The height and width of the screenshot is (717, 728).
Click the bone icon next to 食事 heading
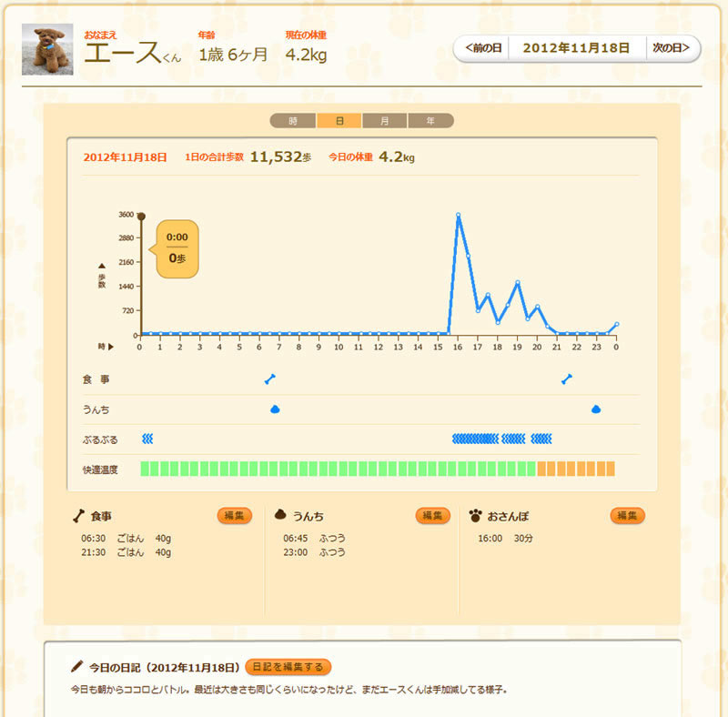pos(78,516)
